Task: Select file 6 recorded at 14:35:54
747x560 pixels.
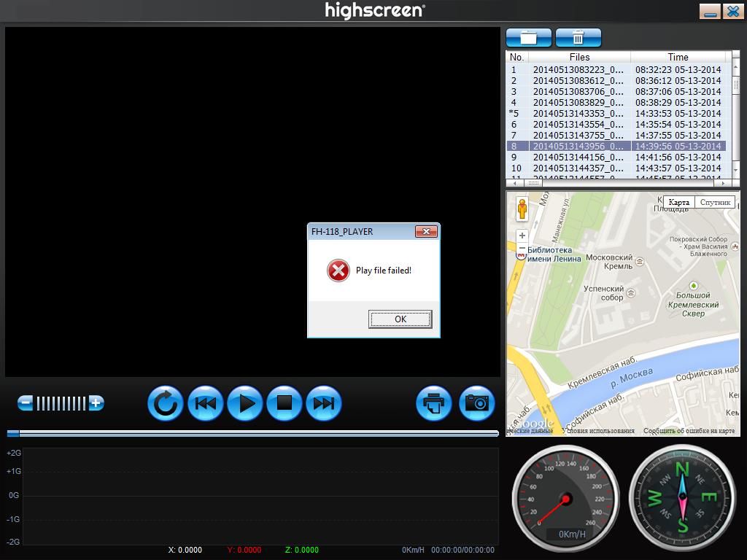Action: click(616, 124)
